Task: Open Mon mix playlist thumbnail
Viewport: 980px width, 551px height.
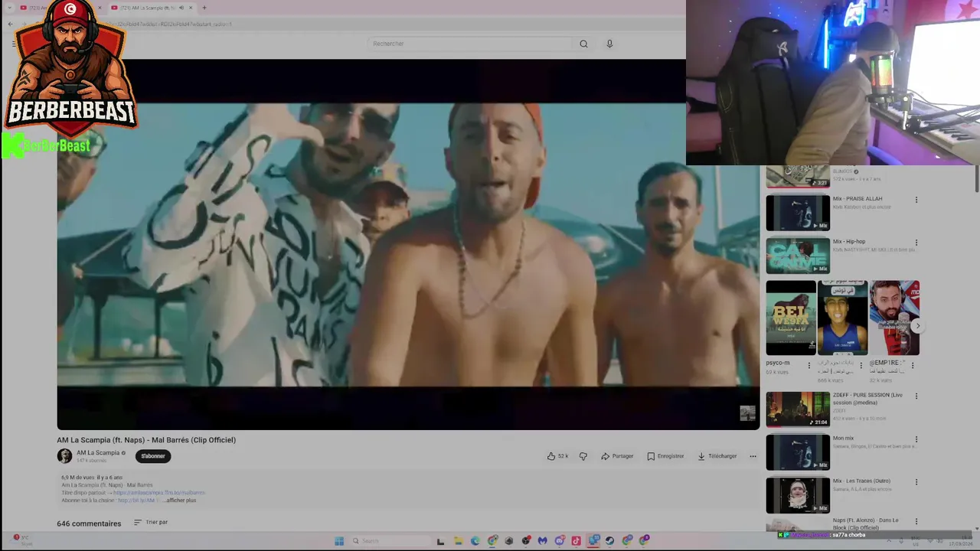Action: point(798,452)
